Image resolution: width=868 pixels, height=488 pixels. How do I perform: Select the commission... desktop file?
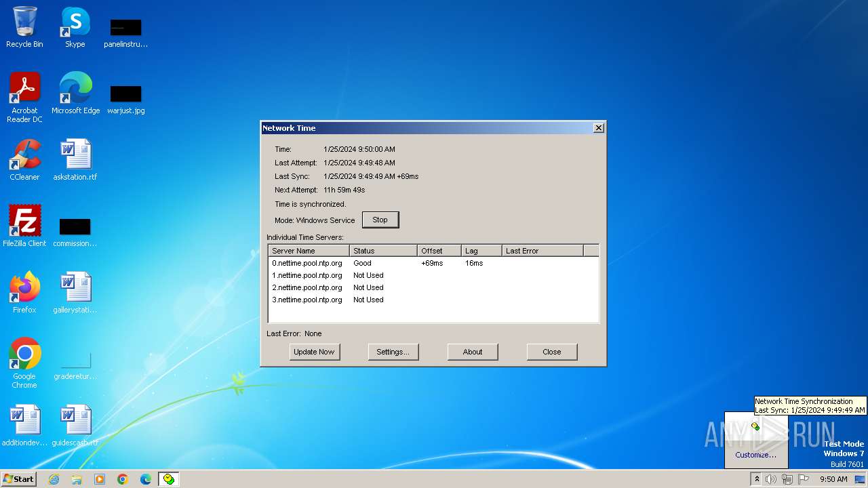(75, 232)
